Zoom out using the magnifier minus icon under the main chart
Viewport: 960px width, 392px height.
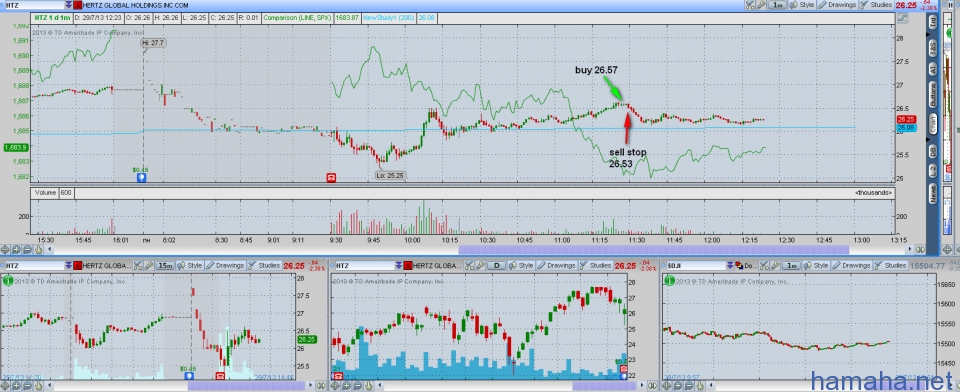[28, 249]
